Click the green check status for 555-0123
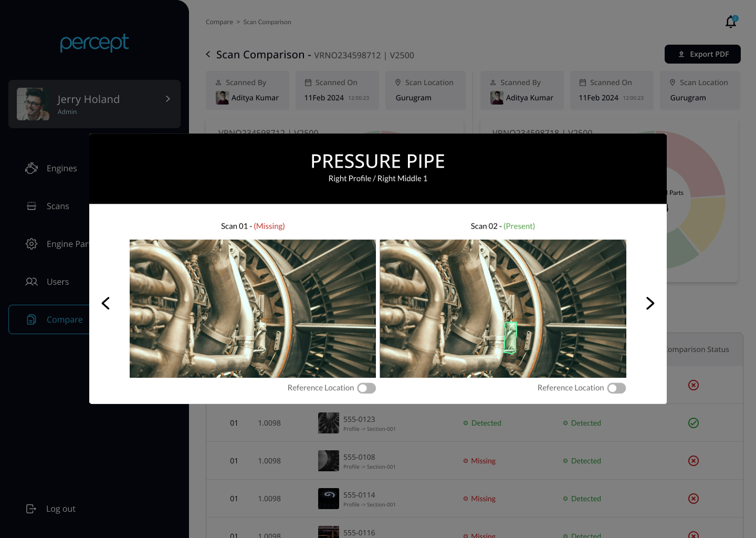The image size is (756, 538). [694, 423]
